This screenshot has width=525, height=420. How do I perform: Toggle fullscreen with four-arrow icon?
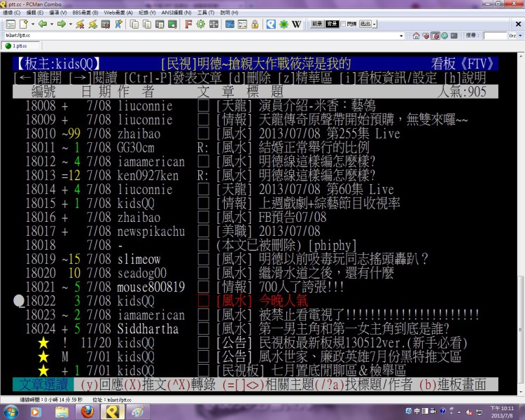pos(213,24)
